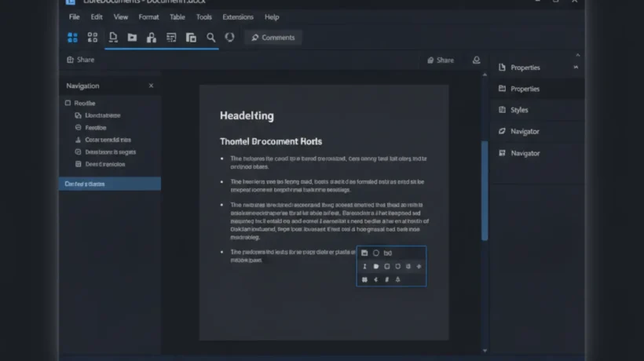Click the hash symbol icon in floating toolbar
This screenshot has height=361, width=644.
coord(387,279)
